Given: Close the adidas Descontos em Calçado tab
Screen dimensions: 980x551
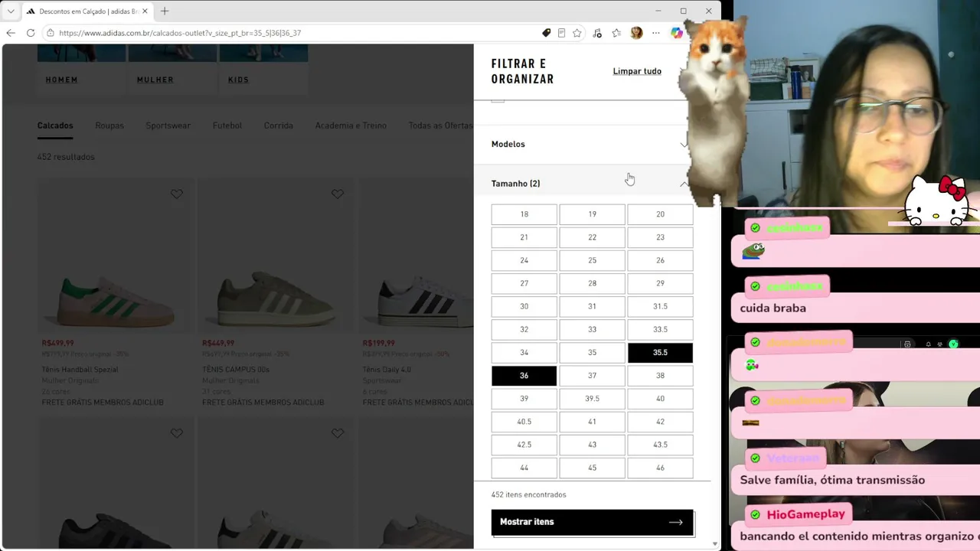Looking at the screenshot, I should 145,11.
